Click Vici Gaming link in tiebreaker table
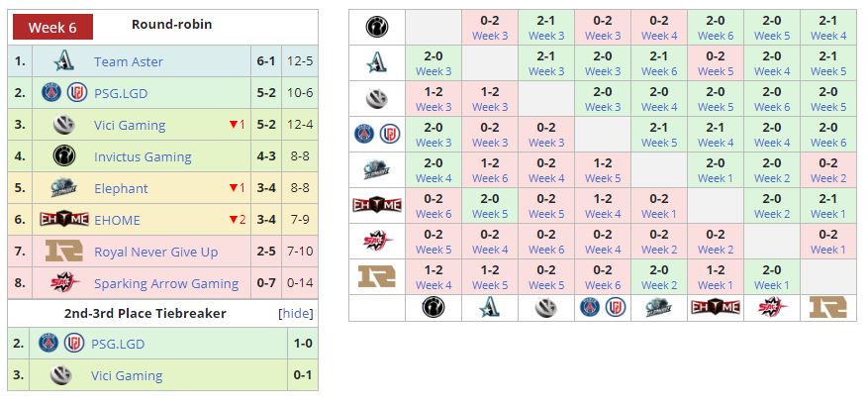The image size is (868, 407). pyautogui.click(x=127, y=375)
